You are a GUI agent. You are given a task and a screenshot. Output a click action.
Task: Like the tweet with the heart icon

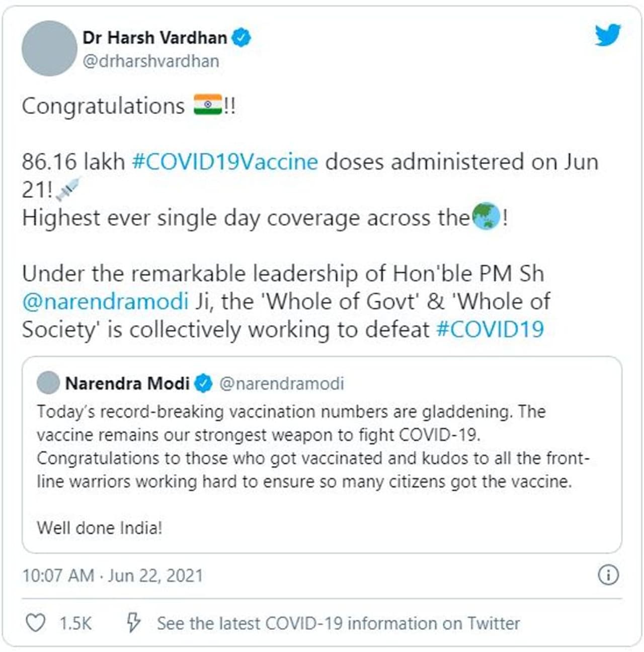35,623
